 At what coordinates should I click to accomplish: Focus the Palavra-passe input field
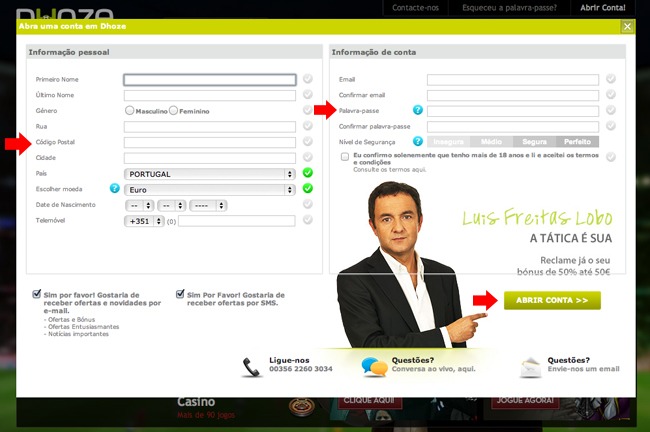[513, 111]
